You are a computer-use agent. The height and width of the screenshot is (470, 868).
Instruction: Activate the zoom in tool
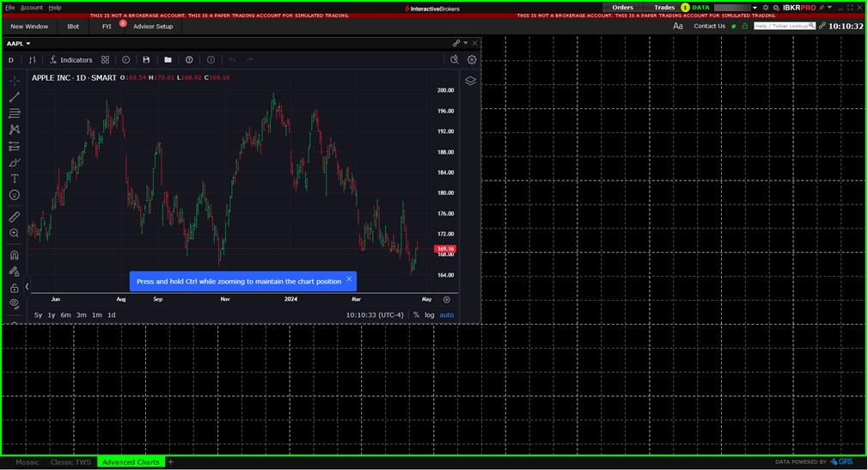pos(15,233)
